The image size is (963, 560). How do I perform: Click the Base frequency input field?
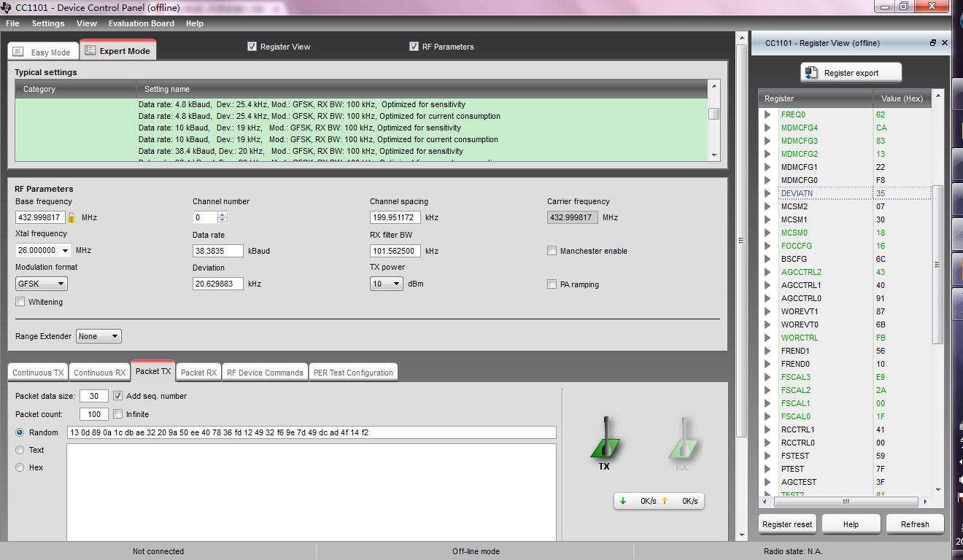pos(40,217)
